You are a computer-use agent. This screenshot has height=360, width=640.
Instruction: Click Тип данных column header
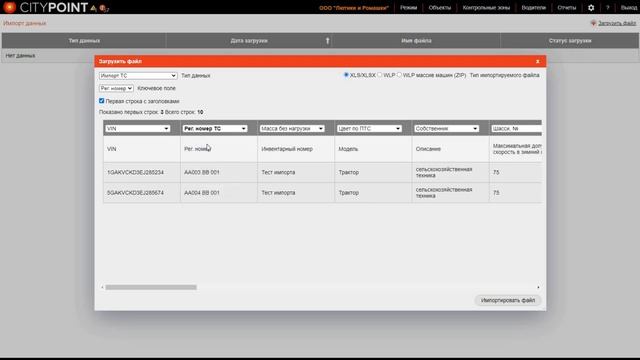point(84,41)
